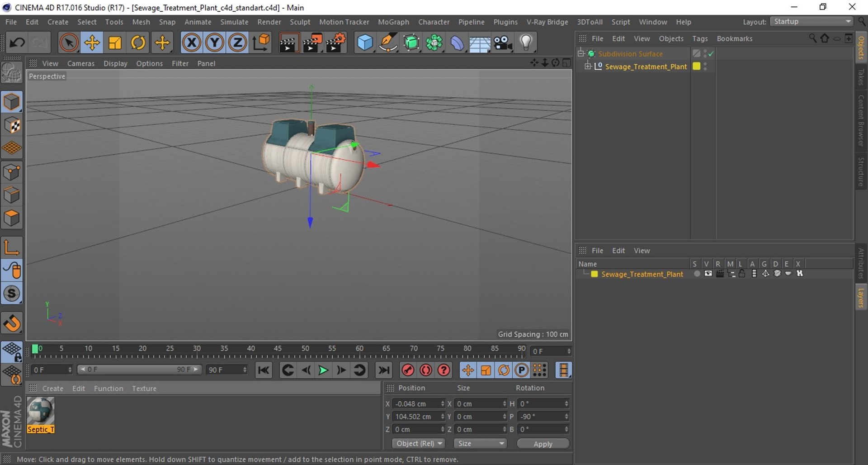
Task: Click Render View clapperboard icon
Action: click(x=289, y=43)
